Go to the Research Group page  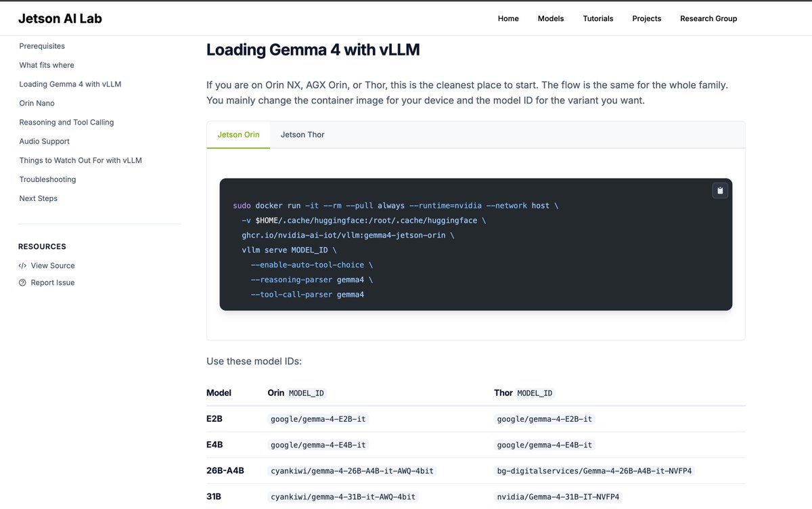708,18
